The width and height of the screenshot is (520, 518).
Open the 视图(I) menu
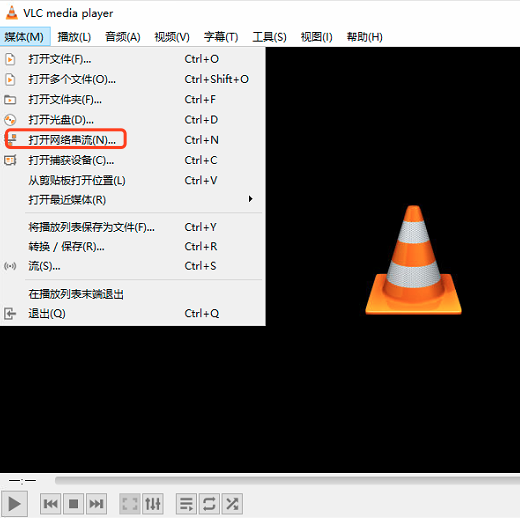317,37
